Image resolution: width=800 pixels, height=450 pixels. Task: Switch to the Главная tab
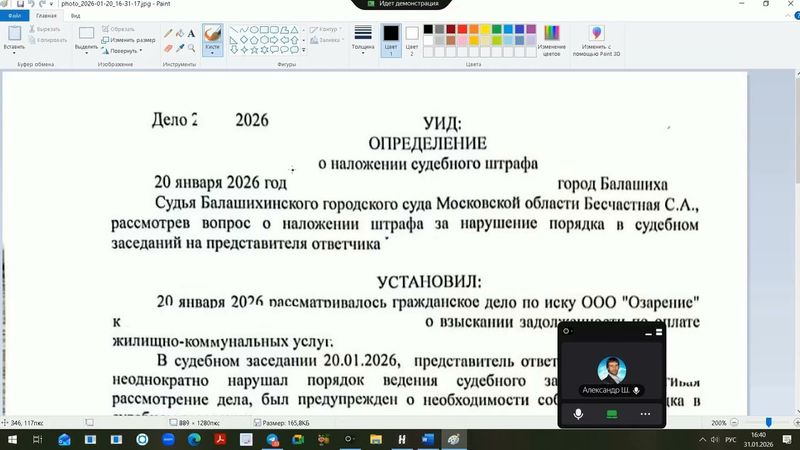[46, 16]
